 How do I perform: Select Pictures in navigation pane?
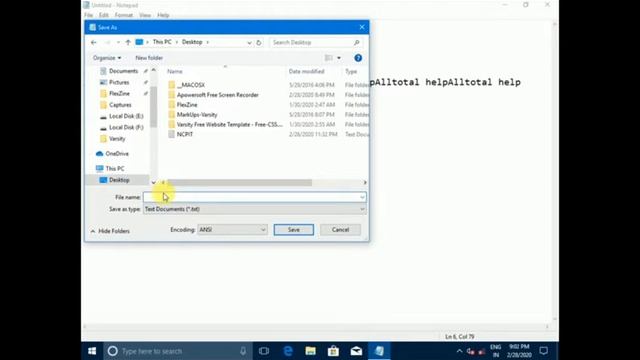(x=119, y=82)
